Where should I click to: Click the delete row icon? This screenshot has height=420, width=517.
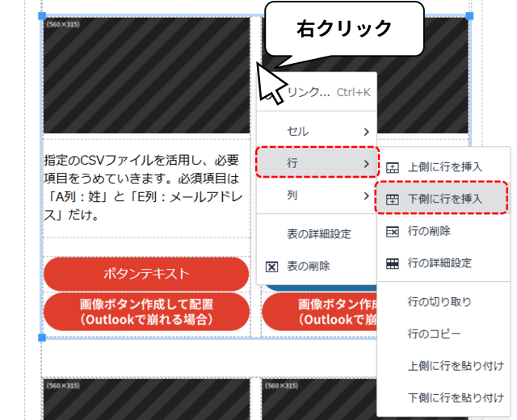(x=393, y=232)
